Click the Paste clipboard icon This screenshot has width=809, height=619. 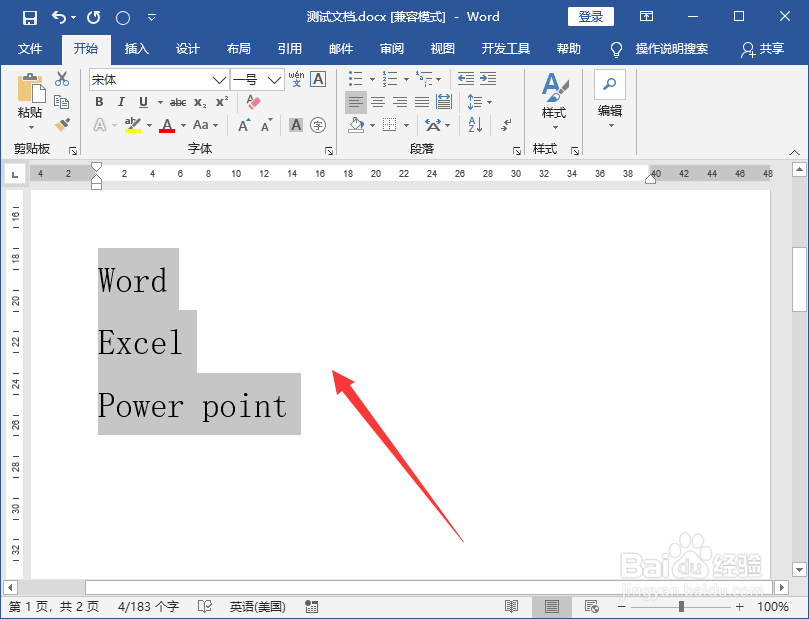[x=30, y=88]
